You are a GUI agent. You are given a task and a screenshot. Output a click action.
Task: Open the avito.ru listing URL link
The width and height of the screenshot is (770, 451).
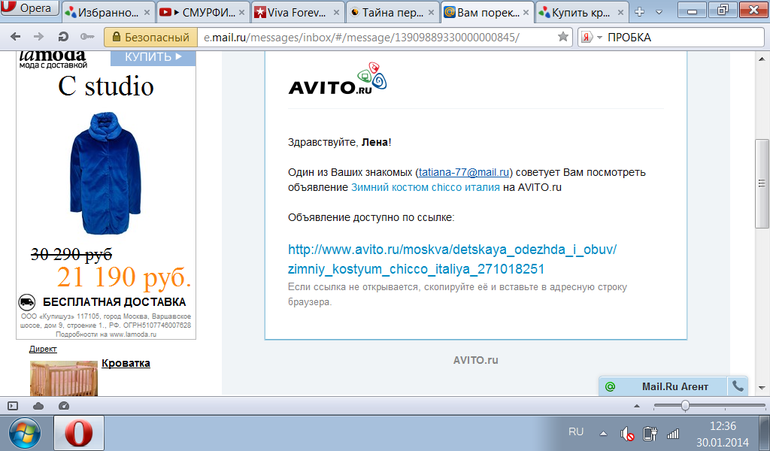(452, 259)
